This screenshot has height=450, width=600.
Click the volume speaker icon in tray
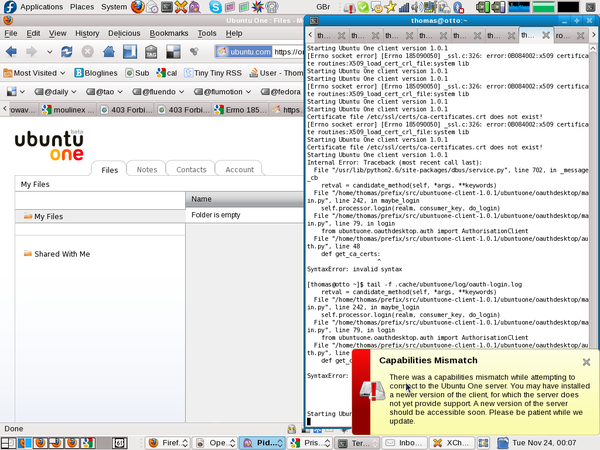tap(417, 7)
